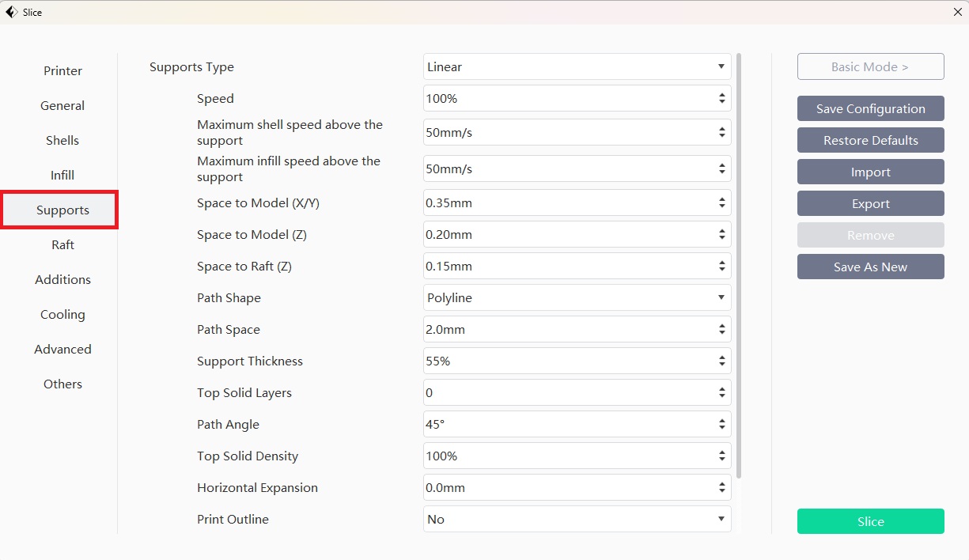Switch to the Printer tab
The image size is (969, 560).
tap(62, 71)
